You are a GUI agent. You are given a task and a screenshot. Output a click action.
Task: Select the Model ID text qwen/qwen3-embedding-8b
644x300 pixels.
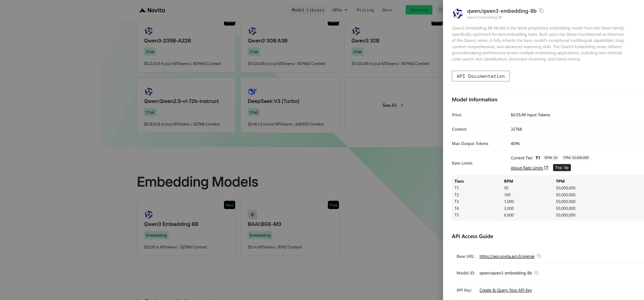click(505, 273)
